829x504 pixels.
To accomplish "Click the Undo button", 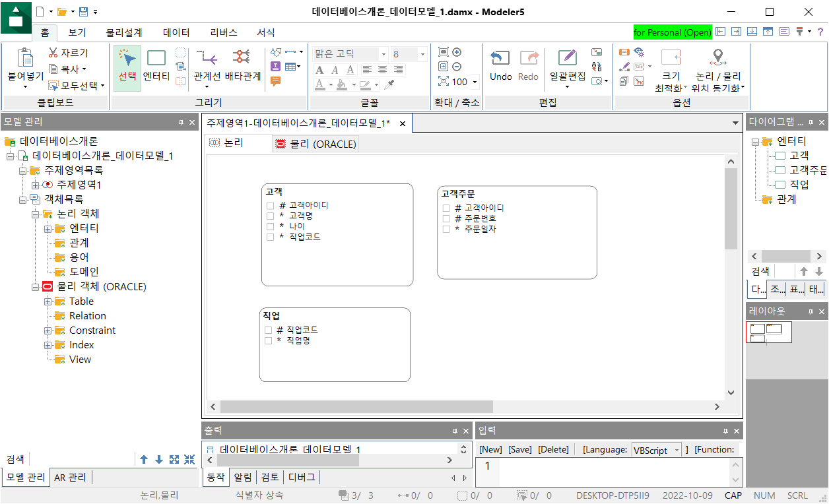I will 501,67.
